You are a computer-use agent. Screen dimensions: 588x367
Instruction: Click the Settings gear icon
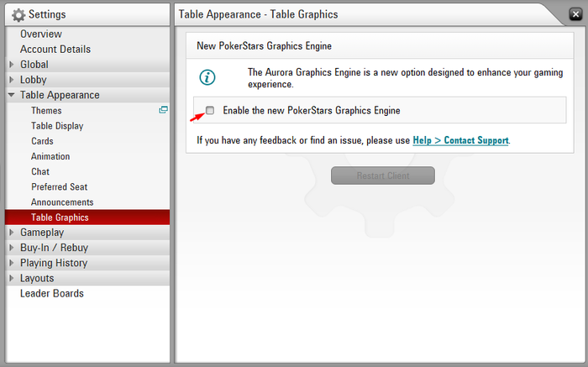coord(18,15)
